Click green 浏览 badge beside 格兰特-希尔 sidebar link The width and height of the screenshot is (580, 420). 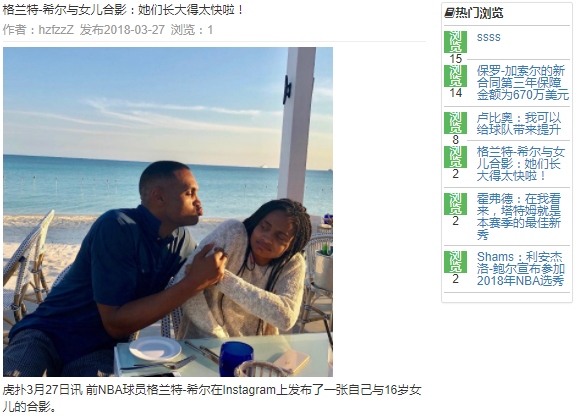[x=455, y=157]
